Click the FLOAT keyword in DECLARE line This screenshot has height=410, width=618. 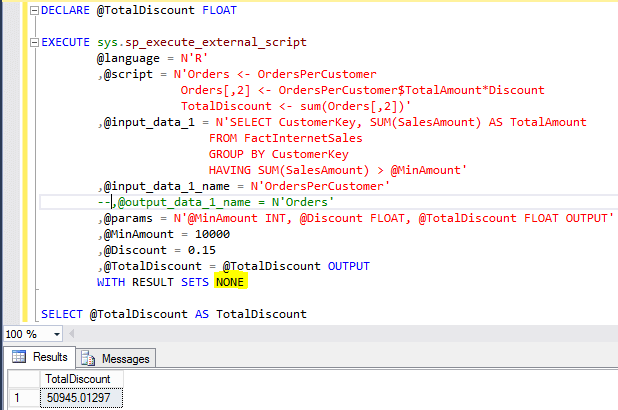coord(220,10)
